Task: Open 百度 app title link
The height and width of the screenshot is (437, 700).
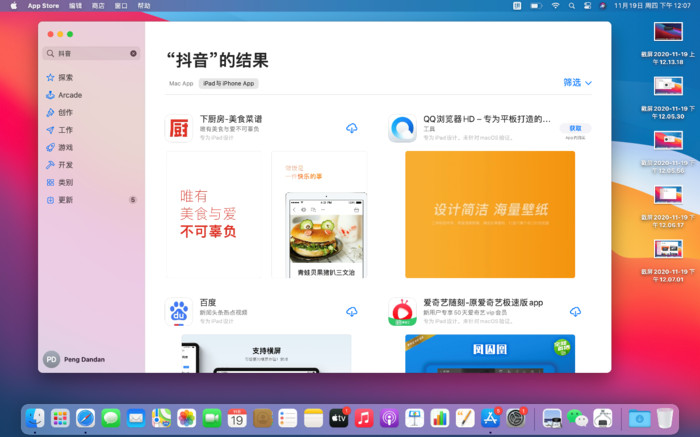Action: click(208, 303)
